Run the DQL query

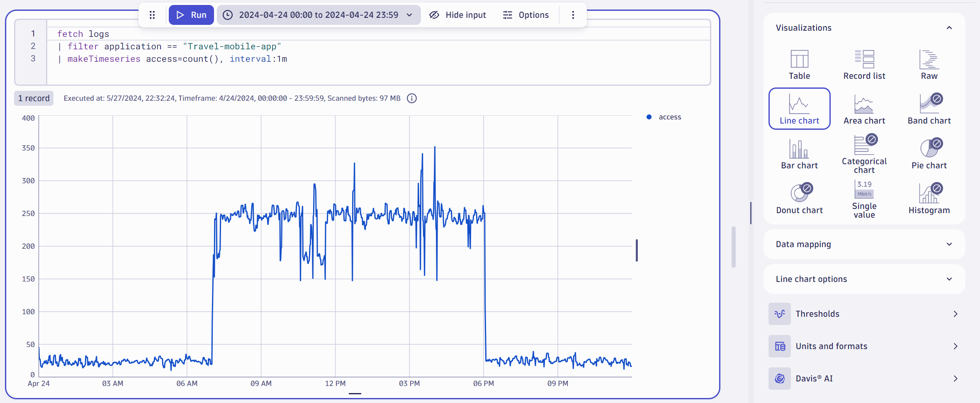(191, 15)
